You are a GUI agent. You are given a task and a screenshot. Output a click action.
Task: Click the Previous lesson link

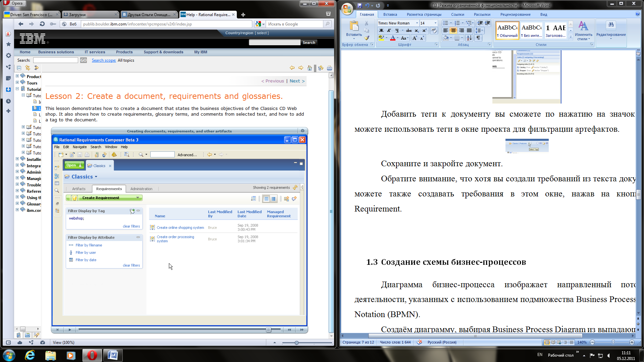pos(273,81)
